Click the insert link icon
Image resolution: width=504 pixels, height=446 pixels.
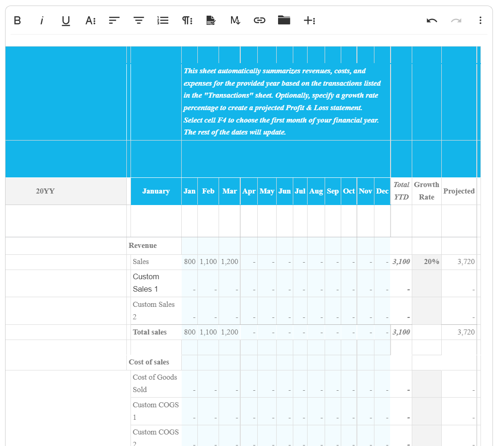(x=260, y=20)
